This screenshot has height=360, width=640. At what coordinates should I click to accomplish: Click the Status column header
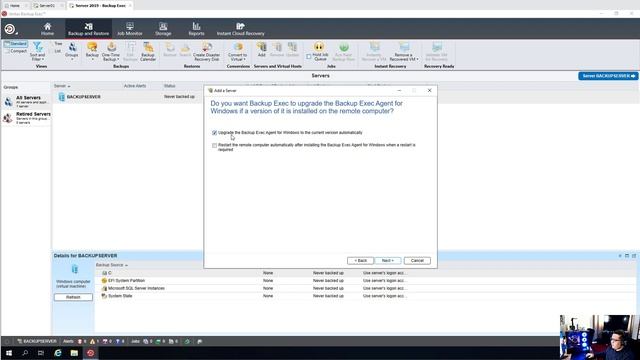coord(170,86)
